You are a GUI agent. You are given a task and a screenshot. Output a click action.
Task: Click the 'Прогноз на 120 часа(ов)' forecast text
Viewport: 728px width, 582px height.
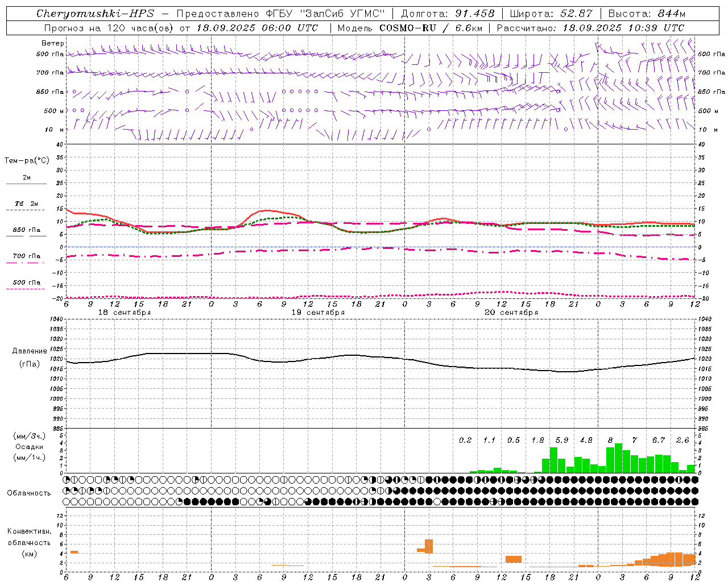pyautogui.click(x=109, y=28)
